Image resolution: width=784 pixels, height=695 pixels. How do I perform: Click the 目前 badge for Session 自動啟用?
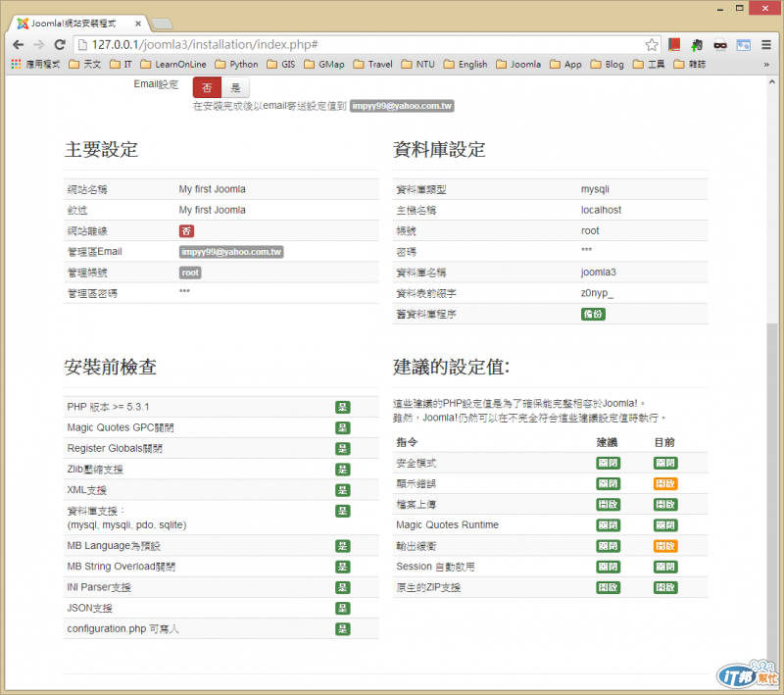pyautogui.click(x=665, y=567)
